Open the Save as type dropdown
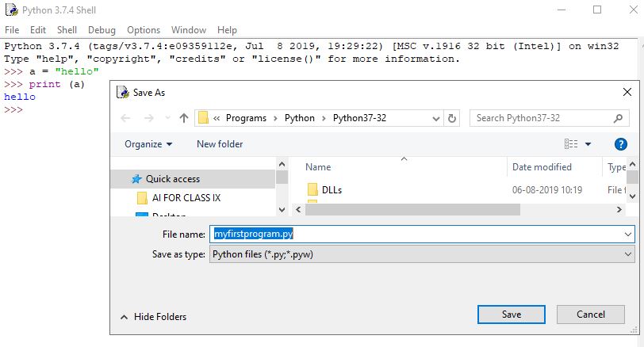The image size is (644, 347). [422, 254]
